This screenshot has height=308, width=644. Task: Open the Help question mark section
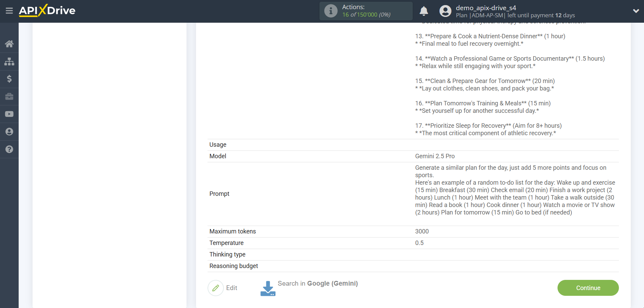(x=9, y=149)
